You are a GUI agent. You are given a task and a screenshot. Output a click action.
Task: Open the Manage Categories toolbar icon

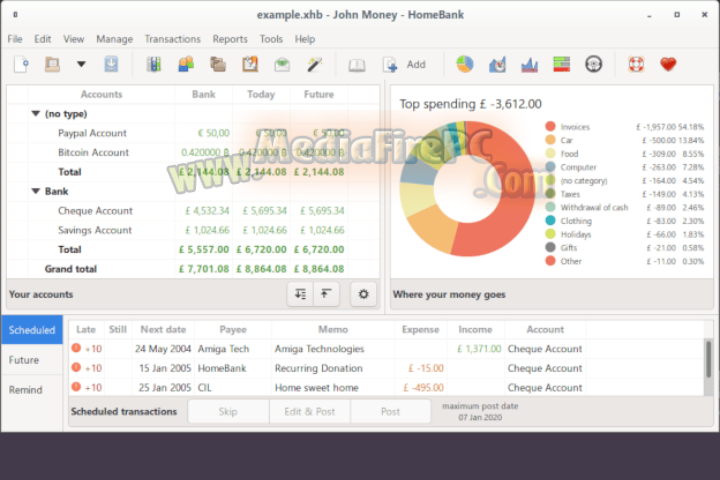click(218, 64)
